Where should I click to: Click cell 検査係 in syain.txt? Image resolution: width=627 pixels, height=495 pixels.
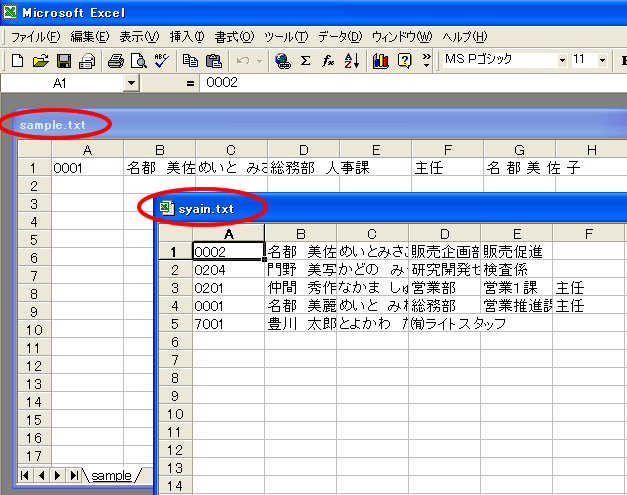(516, 270)
